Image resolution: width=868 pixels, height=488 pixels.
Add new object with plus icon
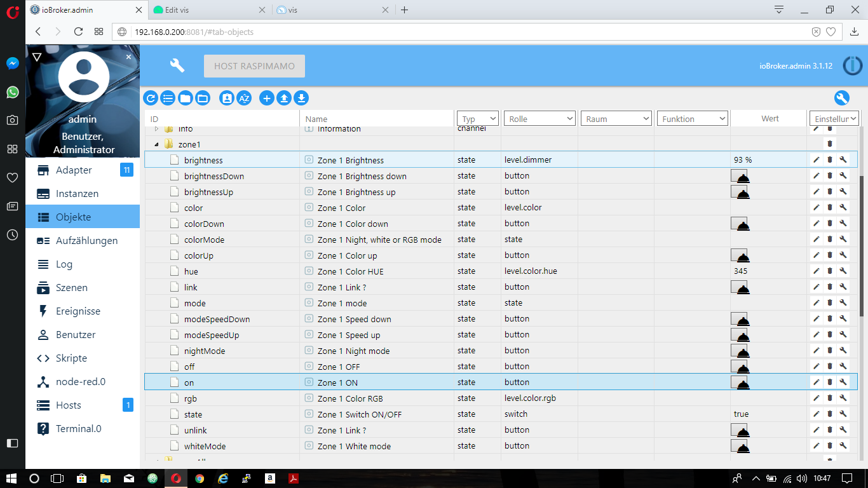[x=267, y=98]
